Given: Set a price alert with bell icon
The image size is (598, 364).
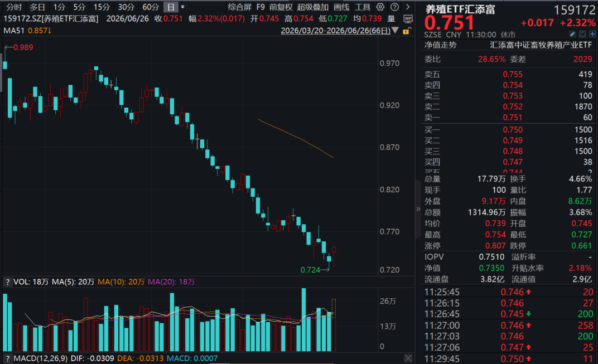Looking at the screenshot, I should [x=582, y=35].
